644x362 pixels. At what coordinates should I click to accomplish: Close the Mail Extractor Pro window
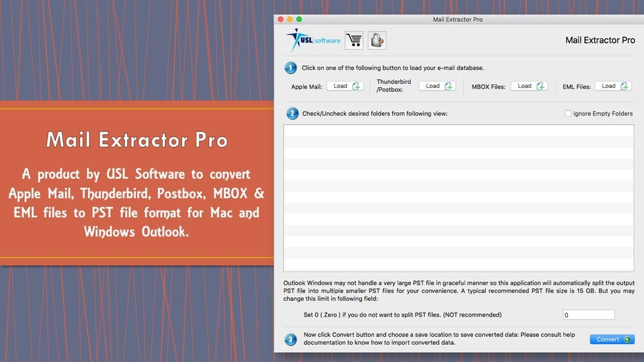[x=280, y=19]
